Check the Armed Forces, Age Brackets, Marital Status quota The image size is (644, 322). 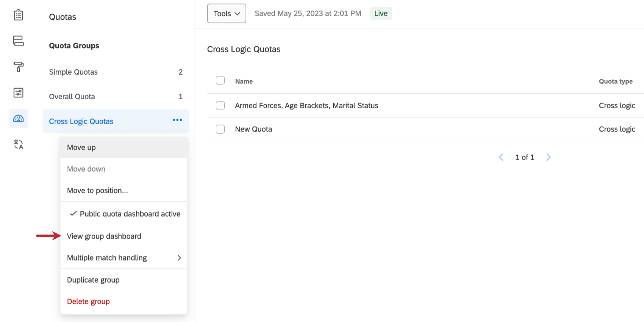(x=220, y=105)
